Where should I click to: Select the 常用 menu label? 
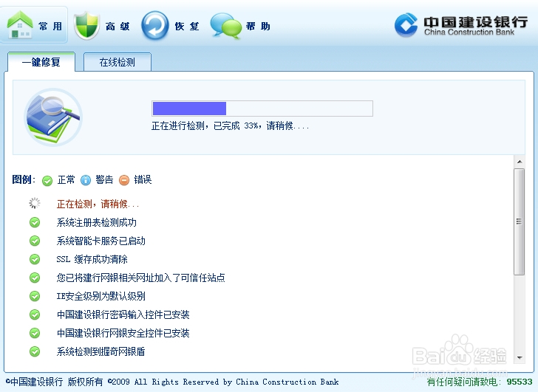[50, 26]
